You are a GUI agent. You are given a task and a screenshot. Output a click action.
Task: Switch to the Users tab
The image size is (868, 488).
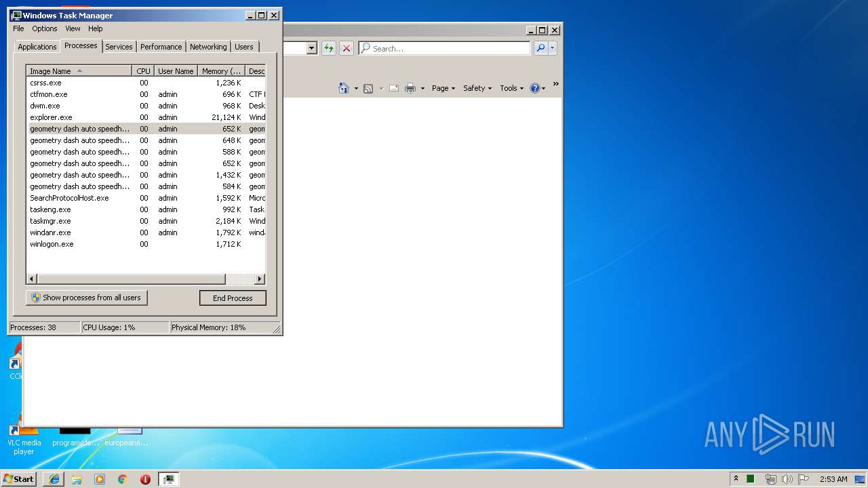(244, 47)
